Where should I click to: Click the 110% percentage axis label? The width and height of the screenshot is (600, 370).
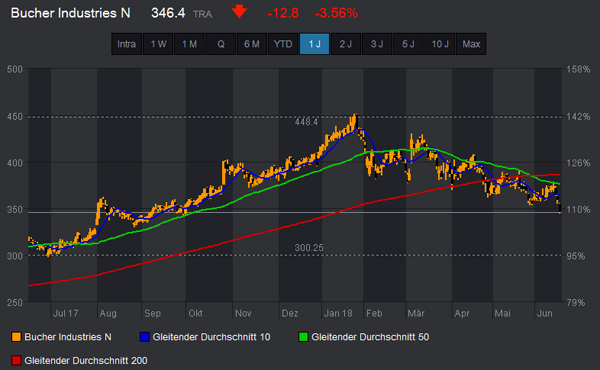click(x=578, y=210)
